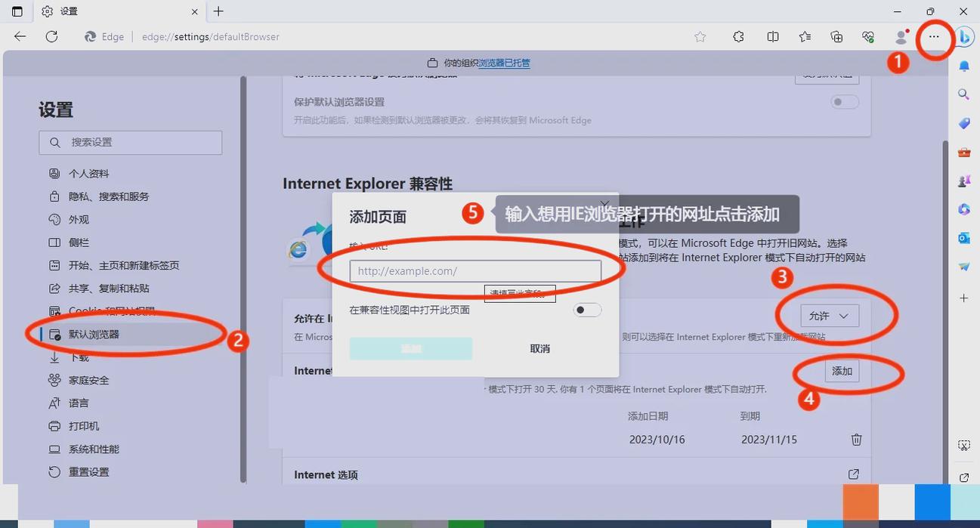
Task: Open the Search sidebar icon
Action: (963, 94)
